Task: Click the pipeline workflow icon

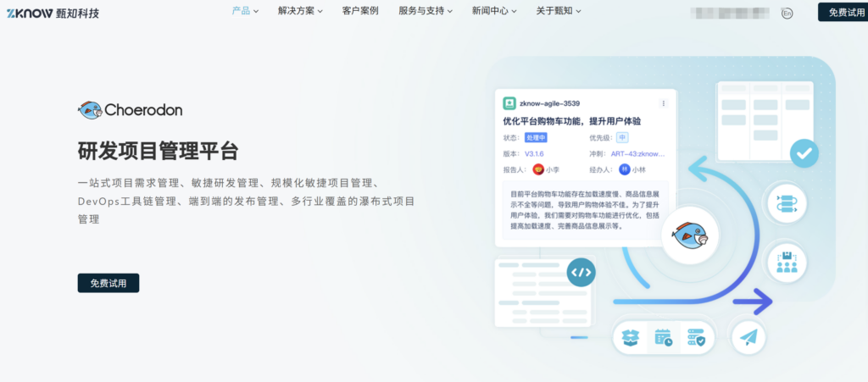Action: point(787,203)
